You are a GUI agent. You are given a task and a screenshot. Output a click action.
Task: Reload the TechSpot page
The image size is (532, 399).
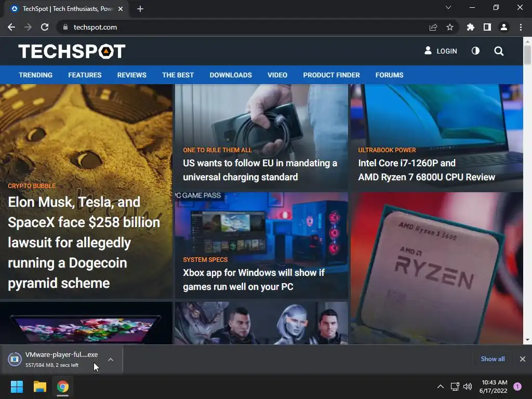[45, 27]
